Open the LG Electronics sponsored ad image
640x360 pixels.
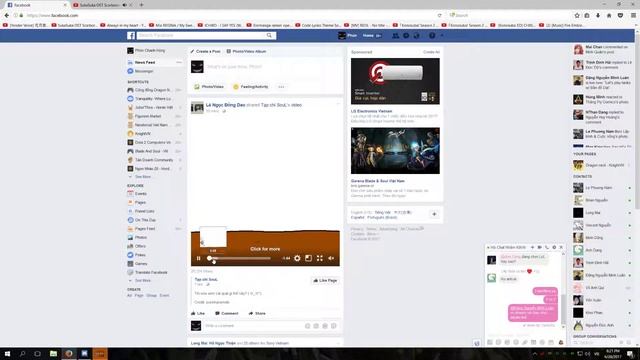(x=395, y=81)
